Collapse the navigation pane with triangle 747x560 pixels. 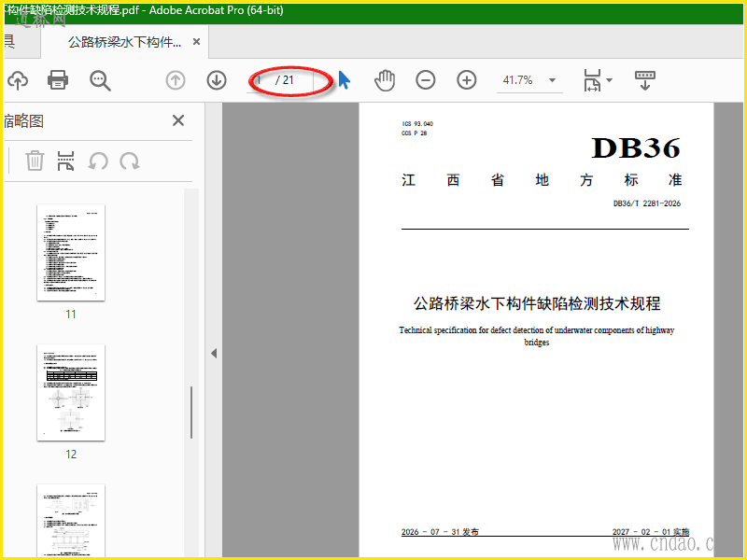[x=214, y=354]
